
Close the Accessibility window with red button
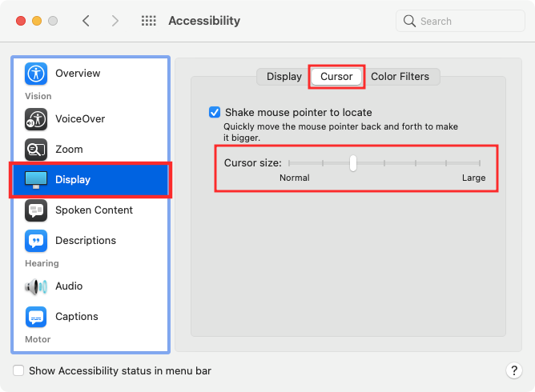(x=21, y=21)
